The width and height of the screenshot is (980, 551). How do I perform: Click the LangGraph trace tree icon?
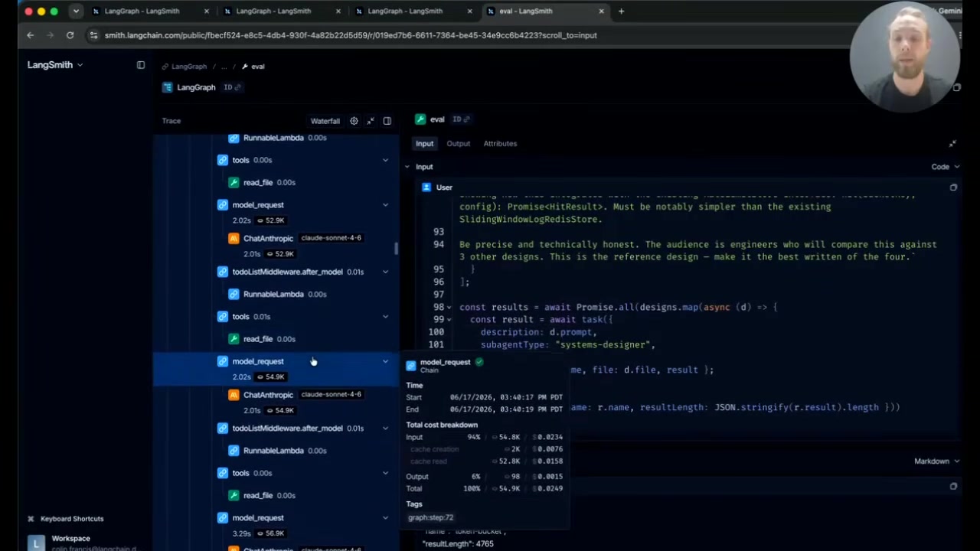click(x=167, y=87)
